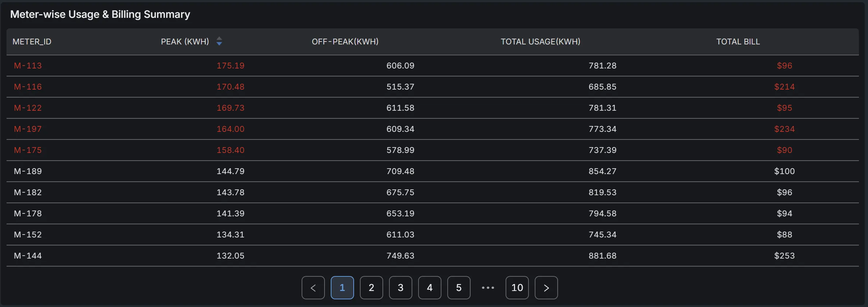
Task: Click total usage value 854.27
Action: [602, 171]
